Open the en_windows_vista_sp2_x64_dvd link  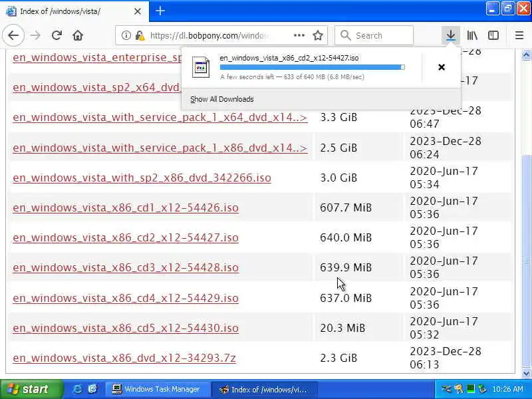(97, 88)
